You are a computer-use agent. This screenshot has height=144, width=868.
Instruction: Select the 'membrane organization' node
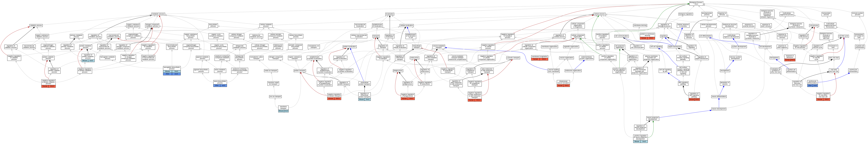click(550, 47)
